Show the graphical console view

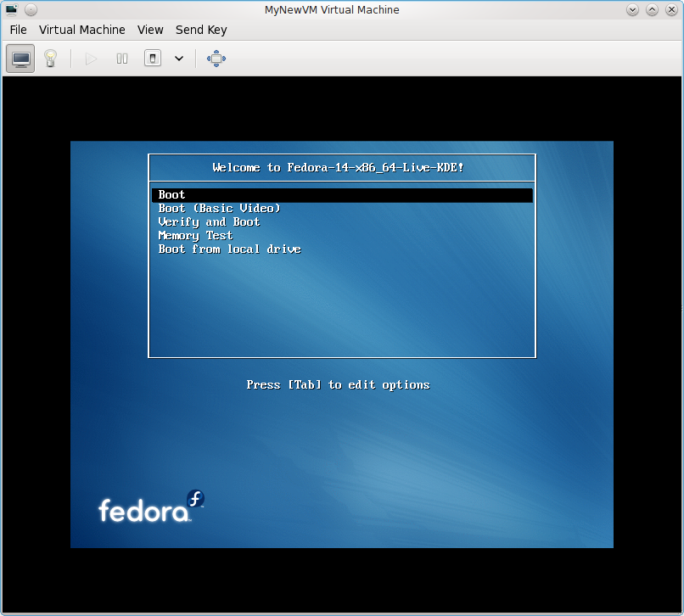[21, 59]
